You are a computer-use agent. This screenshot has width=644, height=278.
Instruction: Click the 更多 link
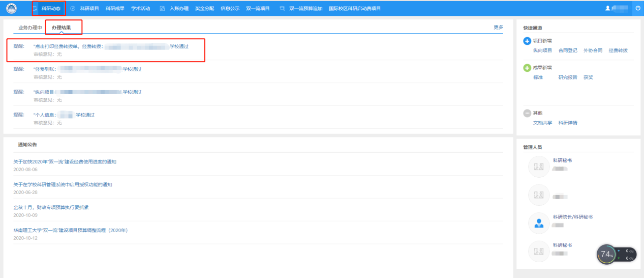pyautogui.click(x=498, y=27)
